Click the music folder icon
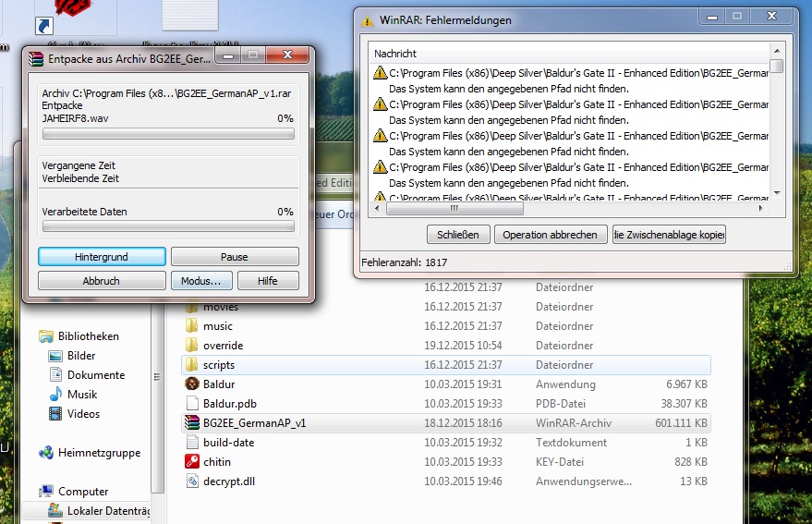Viewport: 812px width, 524px height. 191,325
